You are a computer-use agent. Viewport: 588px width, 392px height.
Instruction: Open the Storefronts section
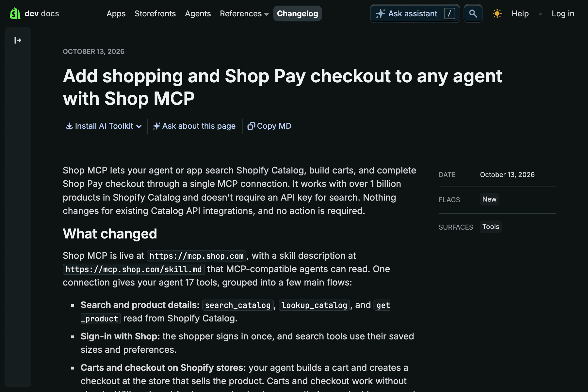[155, 14]
